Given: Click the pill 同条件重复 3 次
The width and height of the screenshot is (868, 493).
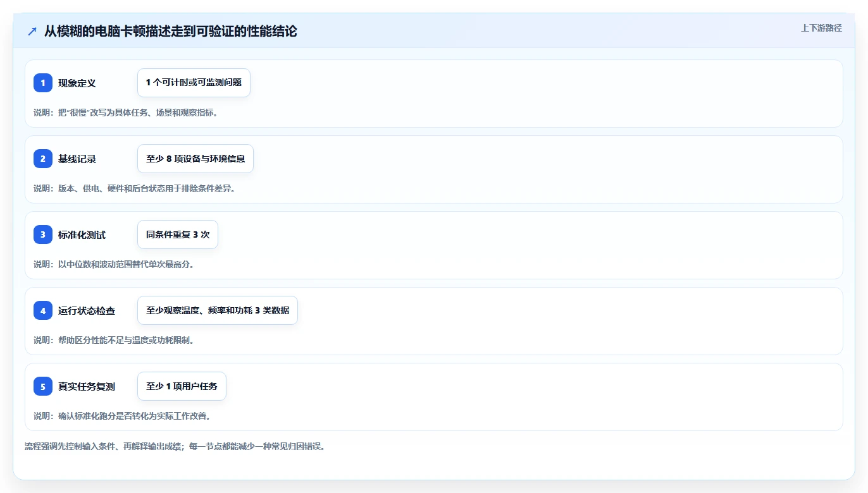Looking at the screenshot, I should point(178,234).
